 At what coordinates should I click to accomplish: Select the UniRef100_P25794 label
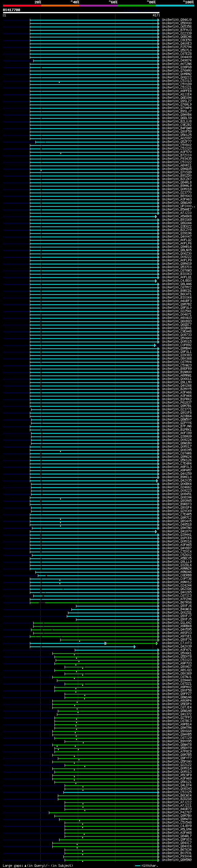pyautogui.click(x=177, y=47)
